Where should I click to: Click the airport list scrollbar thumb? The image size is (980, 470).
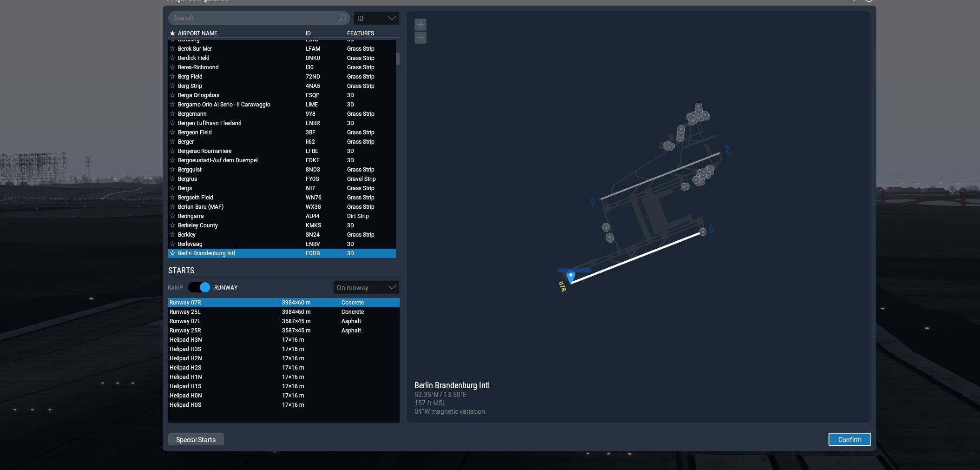point(398,59)
